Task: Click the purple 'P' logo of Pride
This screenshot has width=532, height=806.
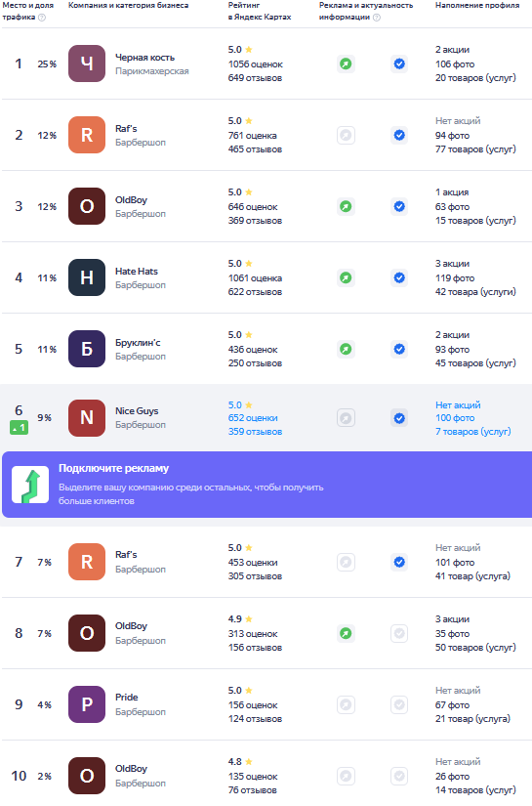Action: pyautogui.click(x=87, y=704)
